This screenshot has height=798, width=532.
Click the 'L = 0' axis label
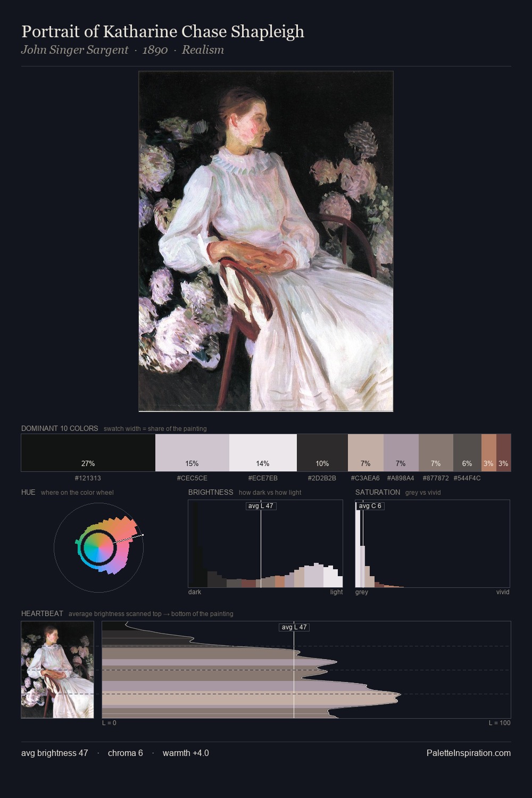[x=109, y=723]
